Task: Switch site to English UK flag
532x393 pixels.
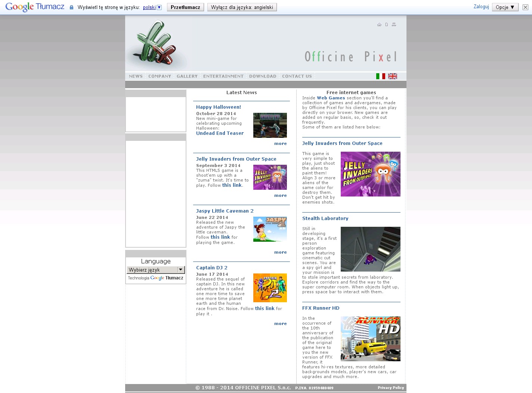Action: tap(392, 76)
